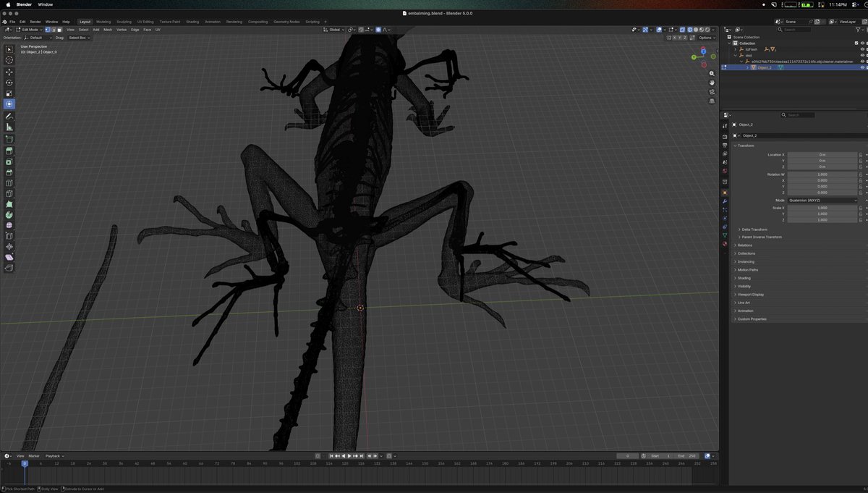The image size is (868, 493).
Task: Open the File menu
Action: [x=12, y=22]
